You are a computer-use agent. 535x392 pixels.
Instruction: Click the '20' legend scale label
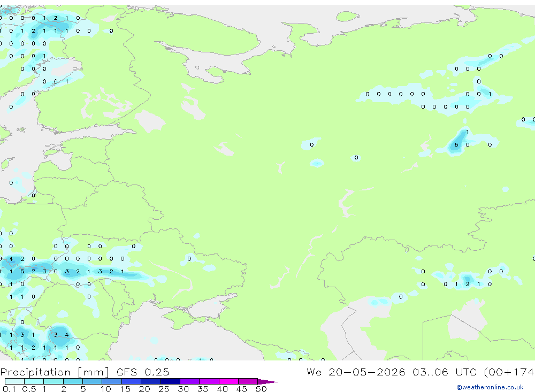[x=144, y=389]
